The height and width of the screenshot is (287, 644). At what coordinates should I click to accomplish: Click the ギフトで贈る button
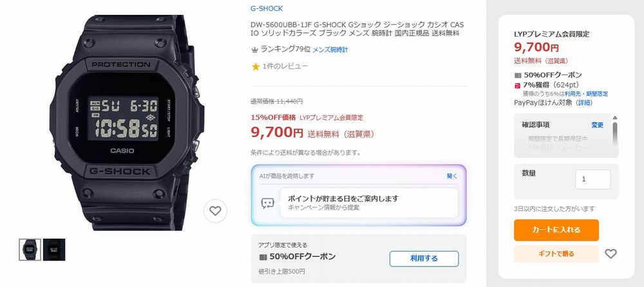[x=556, y=254]
